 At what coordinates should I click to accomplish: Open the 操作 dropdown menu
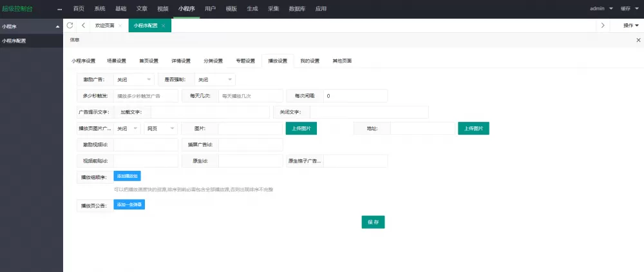630,25
